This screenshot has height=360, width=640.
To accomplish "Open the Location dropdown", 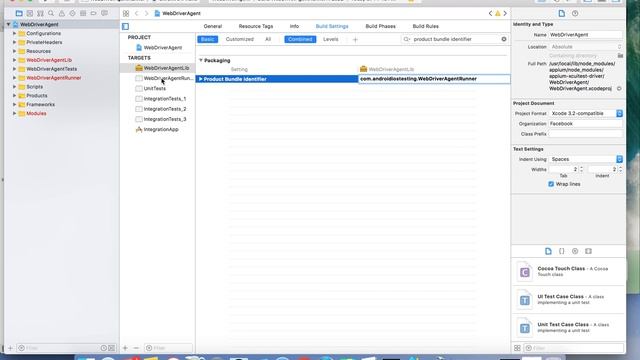I will 585,47.
